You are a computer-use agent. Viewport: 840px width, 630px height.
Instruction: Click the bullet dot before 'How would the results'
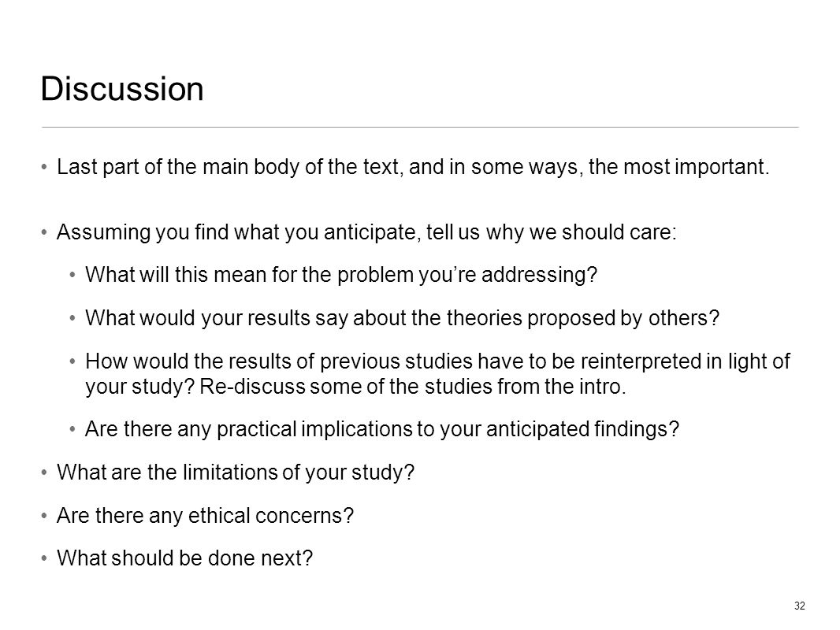click(x=72, y=361)
